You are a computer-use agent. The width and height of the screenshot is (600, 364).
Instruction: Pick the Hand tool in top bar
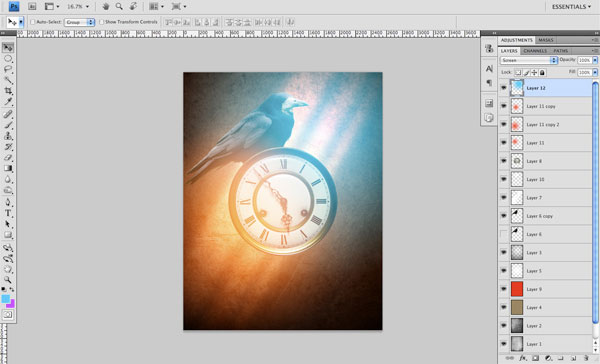point(106,7)
